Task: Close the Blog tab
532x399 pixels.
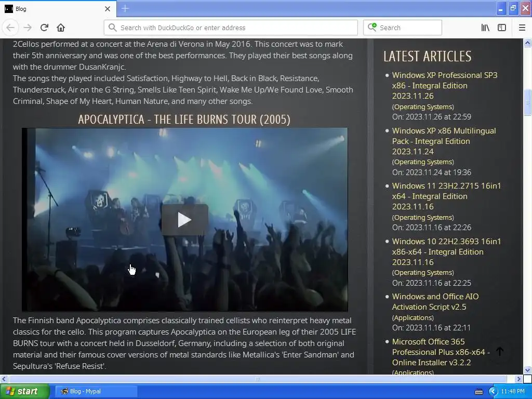Action: [x=108, y=9]
